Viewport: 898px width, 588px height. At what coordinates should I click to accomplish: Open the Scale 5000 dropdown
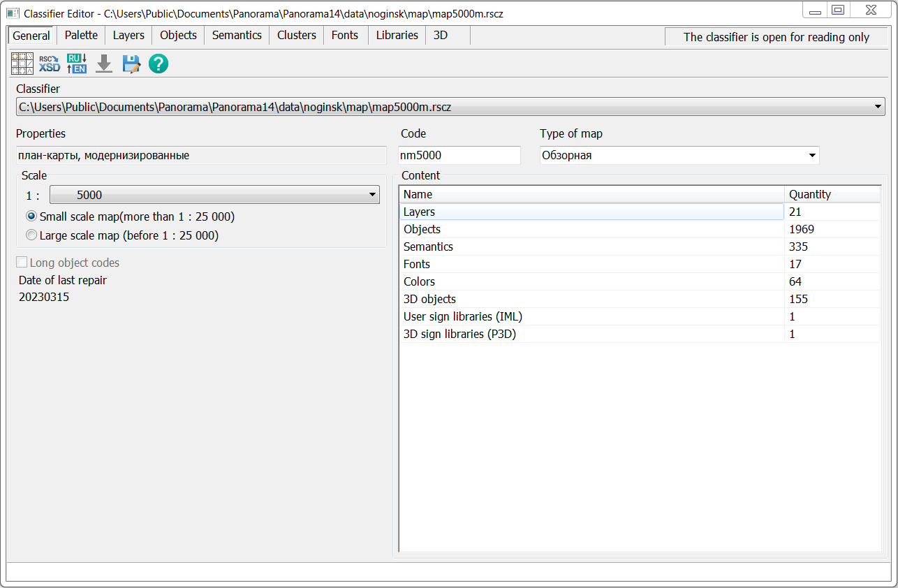pos(373,196)
